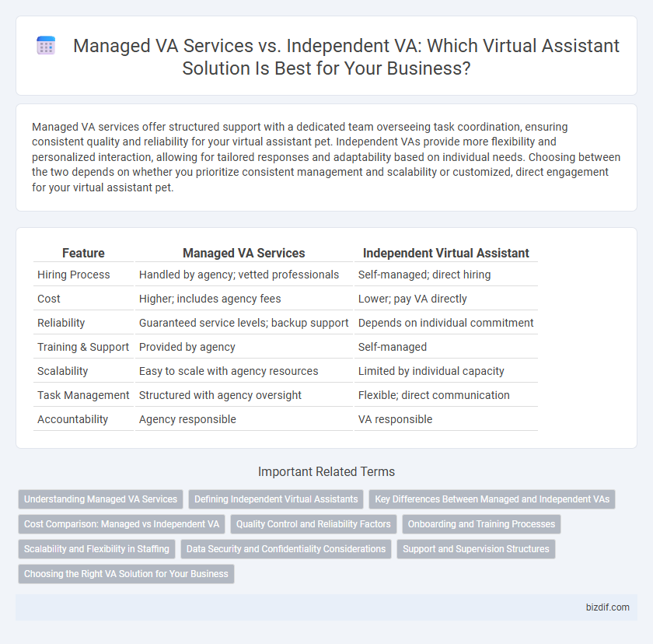Image resolution: width=653 pixels, height=644 pixels.
Task: Select the Task Management row label
Action: pos(83,395)
